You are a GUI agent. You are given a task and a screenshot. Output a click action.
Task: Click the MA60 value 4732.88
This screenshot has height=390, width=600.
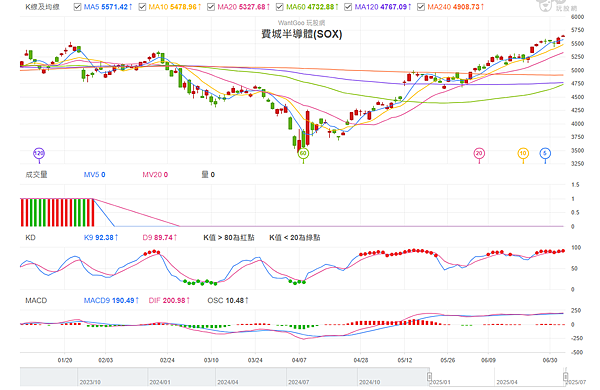tap(321, 7)
